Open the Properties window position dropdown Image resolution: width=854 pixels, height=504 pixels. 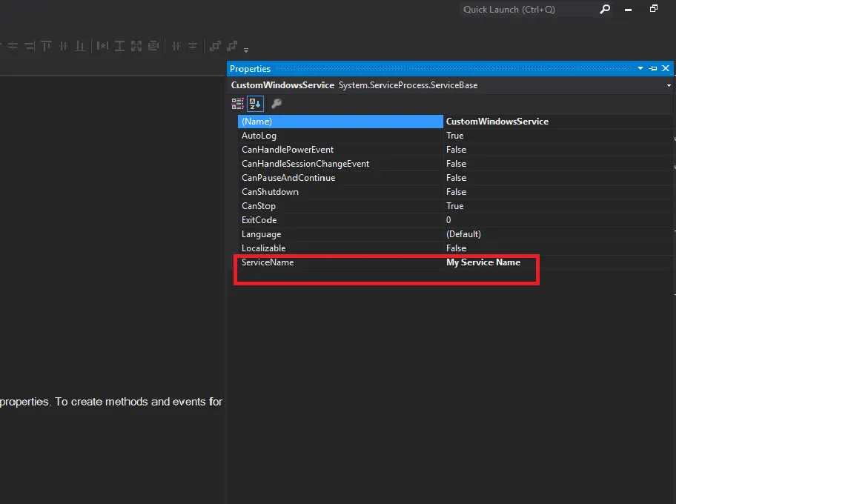pos(640,69)
